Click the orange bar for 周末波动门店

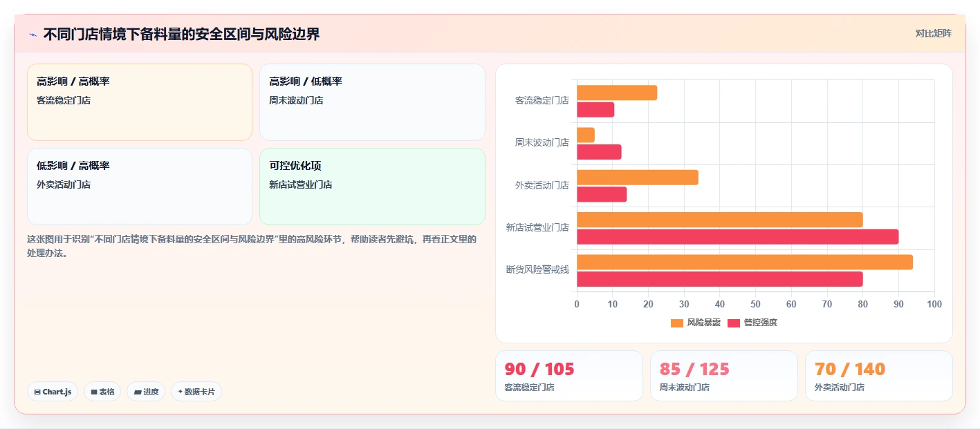click(x=586, y=135)
